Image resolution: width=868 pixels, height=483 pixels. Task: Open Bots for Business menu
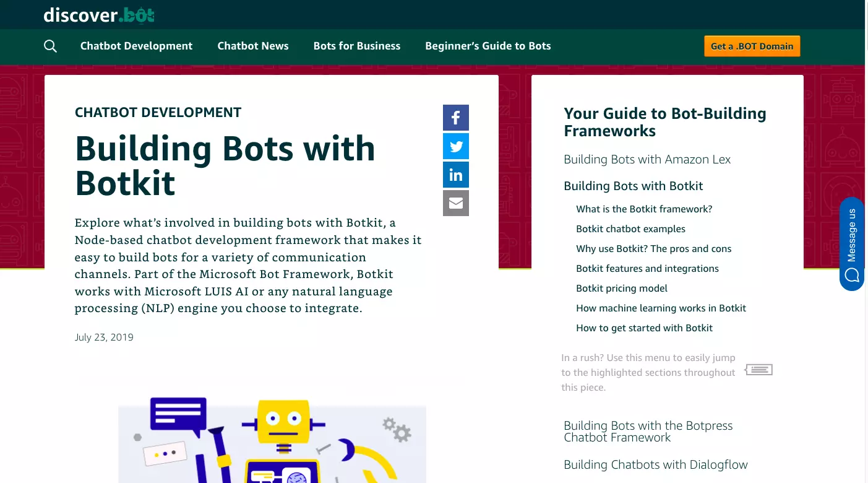coord(357,46)
